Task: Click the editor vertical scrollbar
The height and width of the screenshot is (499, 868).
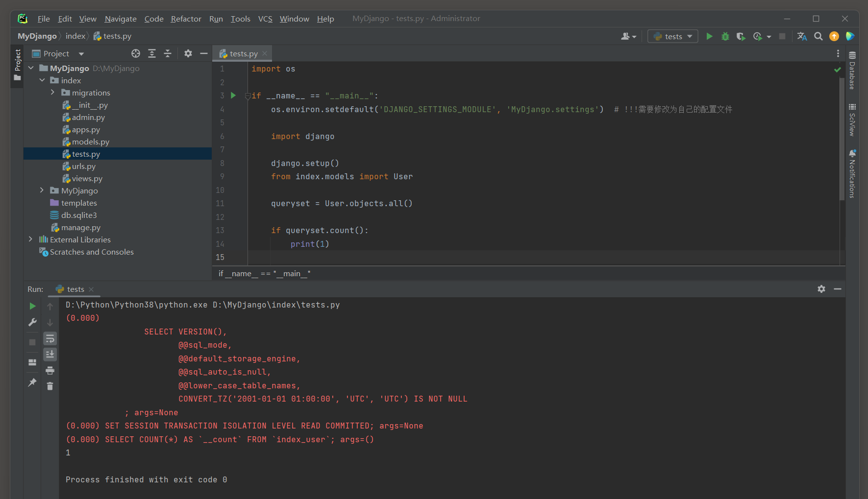Action: (x=842, y=139)
